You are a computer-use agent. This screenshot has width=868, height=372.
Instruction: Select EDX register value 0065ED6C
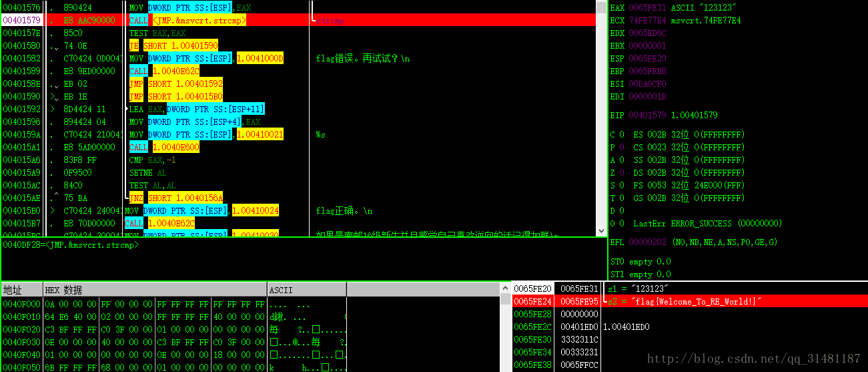[x=648, y=33]
